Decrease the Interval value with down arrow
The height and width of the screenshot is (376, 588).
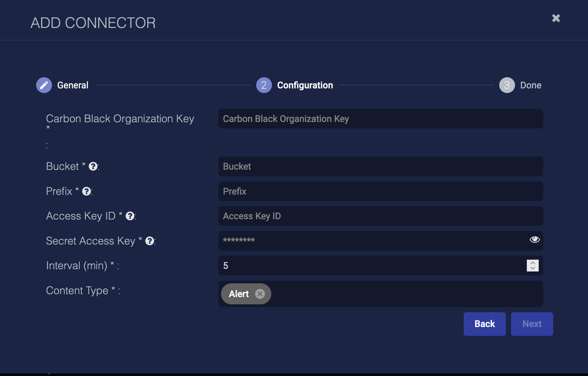tap(533, 268)
